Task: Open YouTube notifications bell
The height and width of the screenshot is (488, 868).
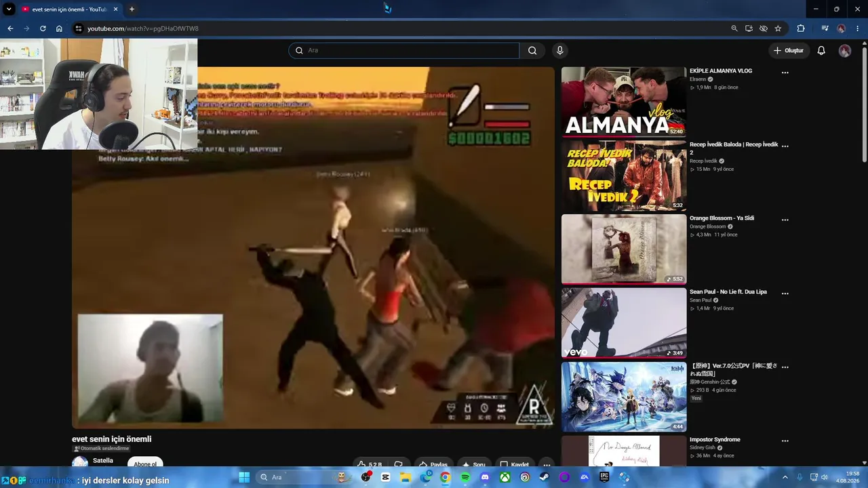Action: pos(821,50)
